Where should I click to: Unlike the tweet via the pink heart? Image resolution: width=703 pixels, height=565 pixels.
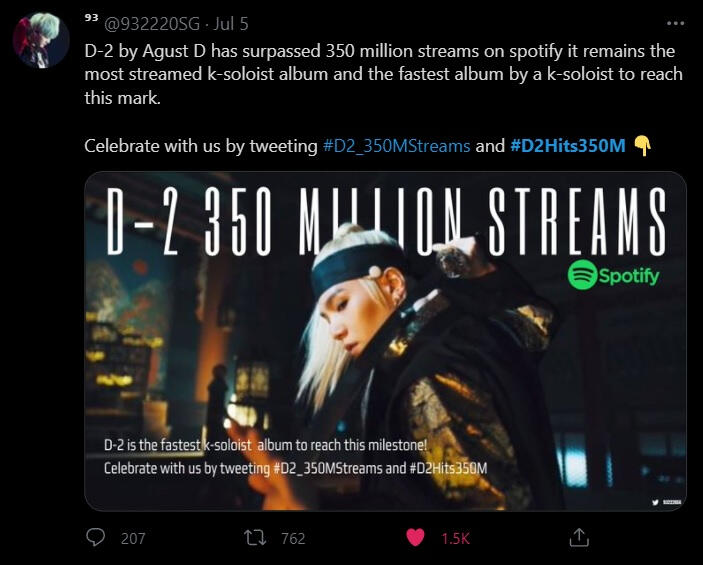pos(415,537)
